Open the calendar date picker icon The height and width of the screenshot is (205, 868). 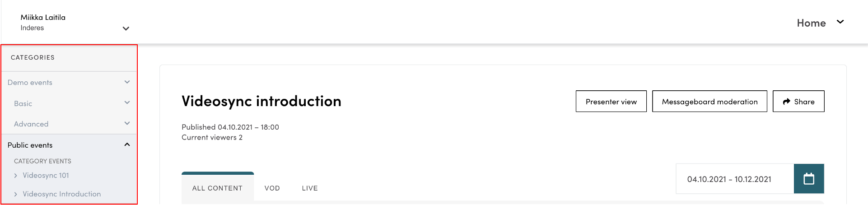coord(808,179)
